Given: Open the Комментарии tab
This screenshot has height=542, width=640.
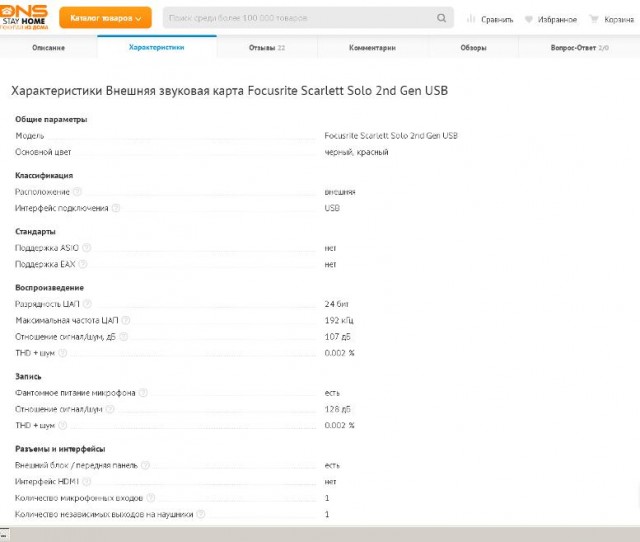Looking at the screenshot, I should coord(372,47).
